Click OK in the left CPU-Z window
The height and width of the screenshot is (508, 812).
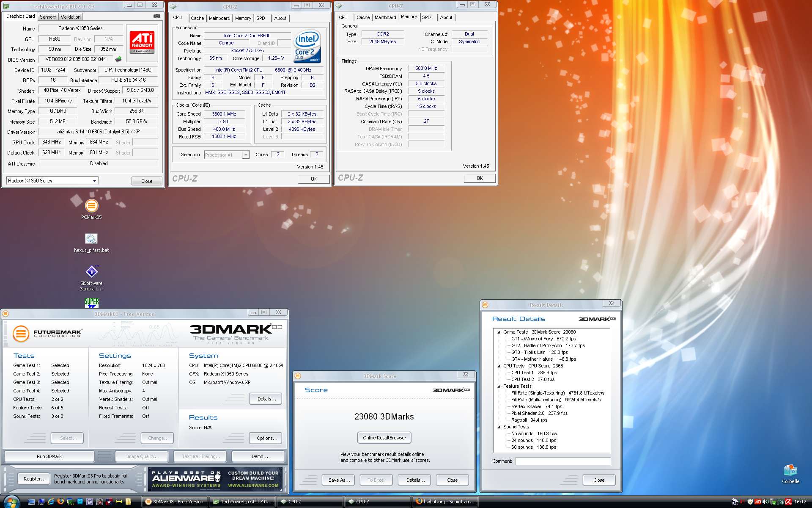(x=314, y=179)
